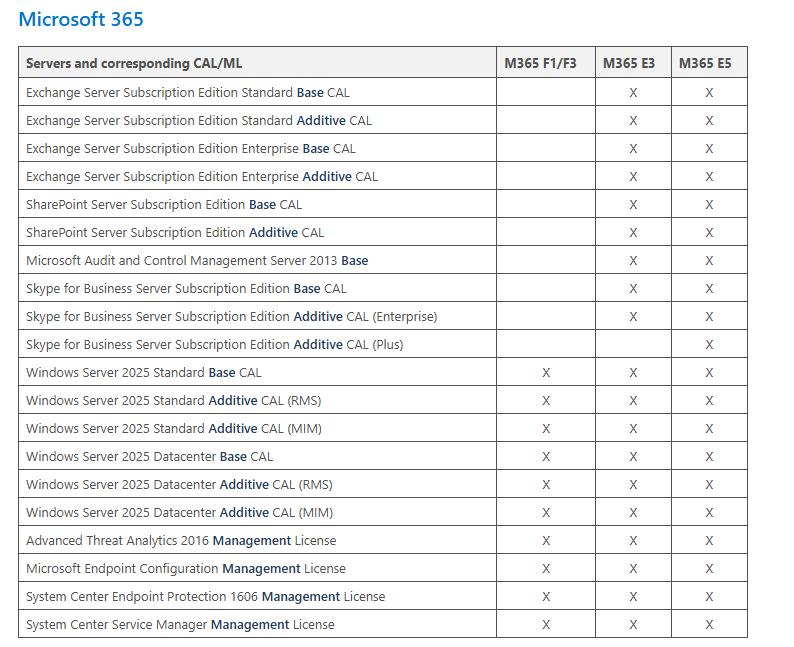Screen dimensions: 794x647
Task: Select SharePoint Server Subscription Edition Additive CAL
Action: pyautogui.click(x=175, y=232)
